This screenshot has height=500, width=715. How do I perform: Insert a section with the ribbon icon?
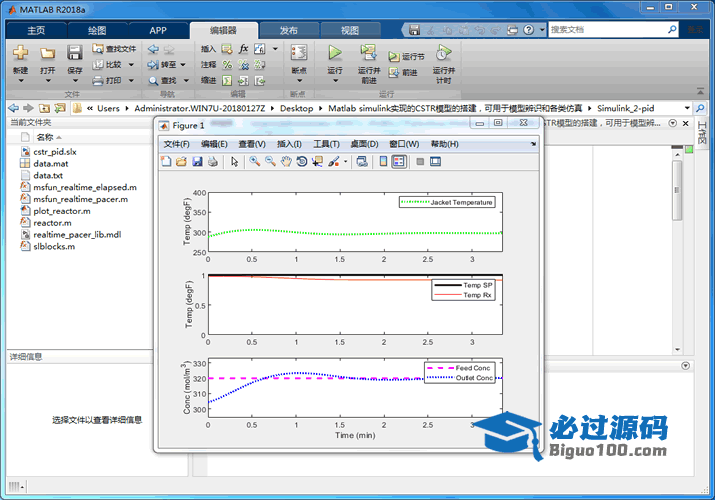(227, 49)
